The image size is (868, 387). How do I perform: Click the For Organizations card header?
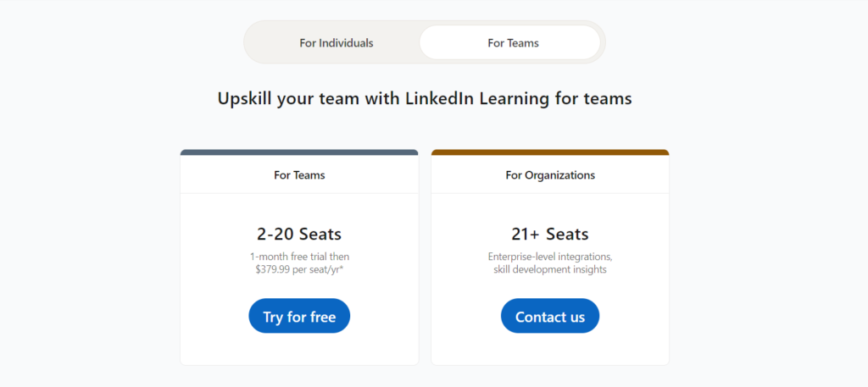[x=550, y=175]
